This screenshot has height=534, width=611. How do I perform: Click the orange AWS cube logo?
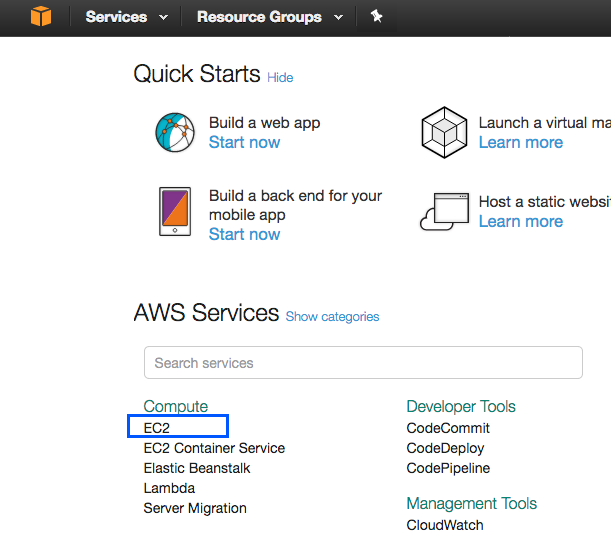coord(41,16)
